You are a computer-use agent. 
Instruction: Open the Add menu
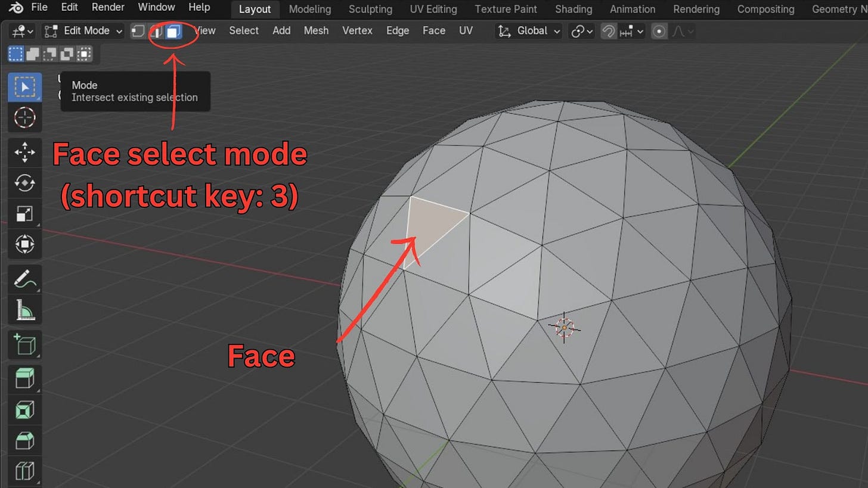281,31
